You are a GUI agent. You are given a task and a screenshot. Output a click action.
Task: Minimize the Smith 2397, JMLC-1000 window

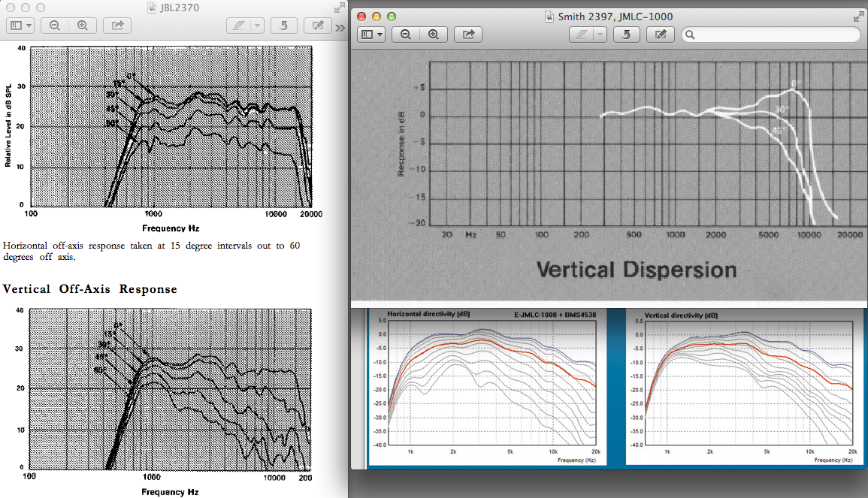(377, 17)
